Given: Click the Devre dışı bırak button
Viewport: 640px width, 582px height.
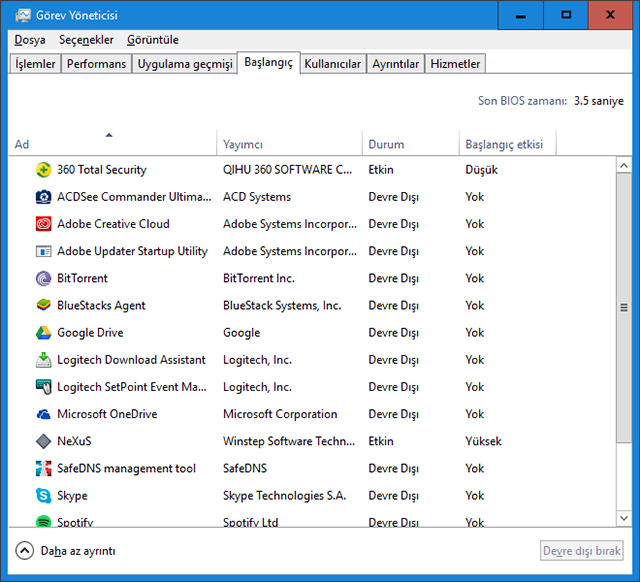Looking at the screenshot, I should click(582, 551).
